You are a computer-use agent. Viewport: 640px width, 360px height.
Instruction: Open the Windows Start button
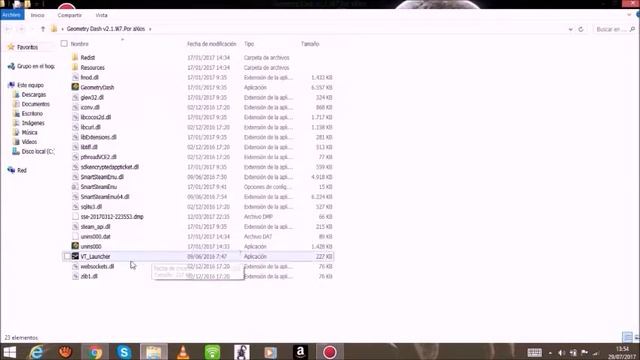[x=9, y=352]
